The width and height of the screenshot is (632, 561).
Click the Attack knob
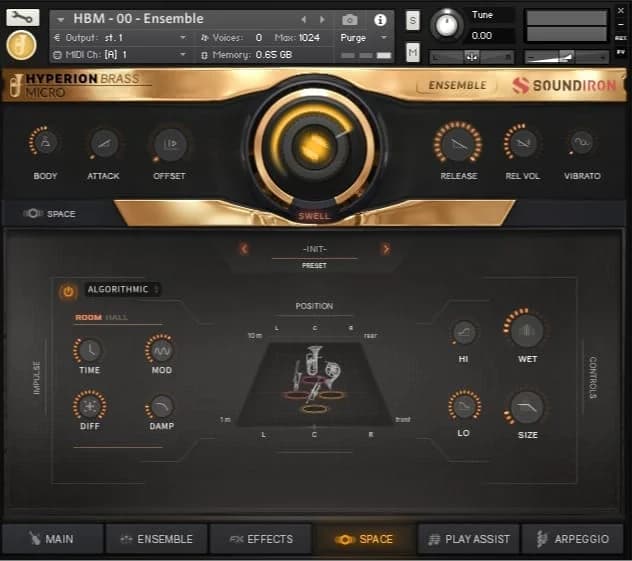pyautogui.click(x=103, y=143)
